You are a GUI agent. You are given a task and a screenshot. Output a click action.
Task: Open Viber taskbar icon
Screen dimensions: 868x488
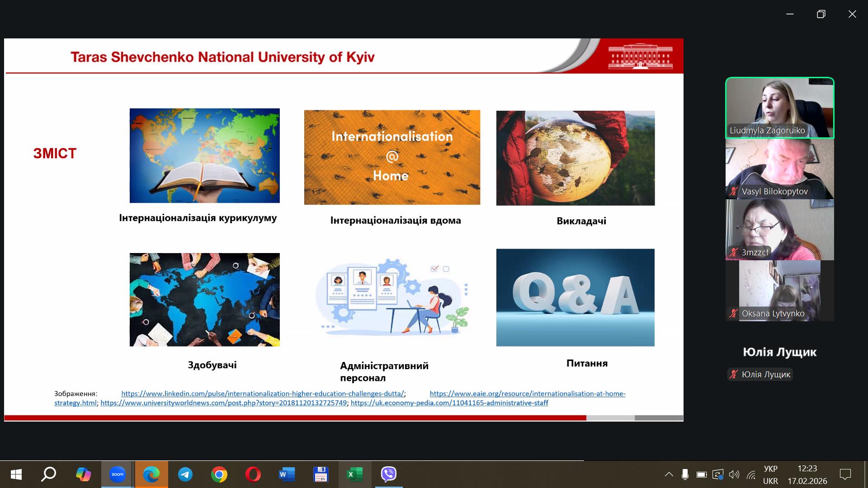388,474
